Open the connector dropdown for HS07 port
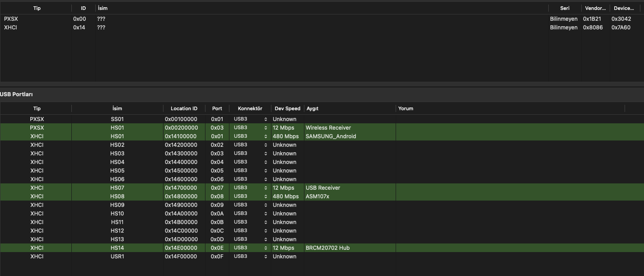This screenshot has height=276, width=644. 250,188
